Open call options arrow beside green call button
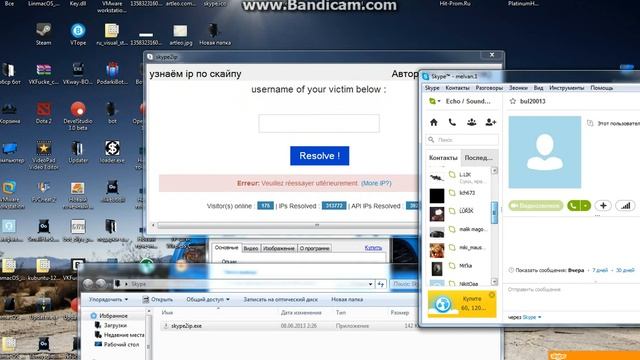This screenshot has width=640, height=360. [585, 206]
